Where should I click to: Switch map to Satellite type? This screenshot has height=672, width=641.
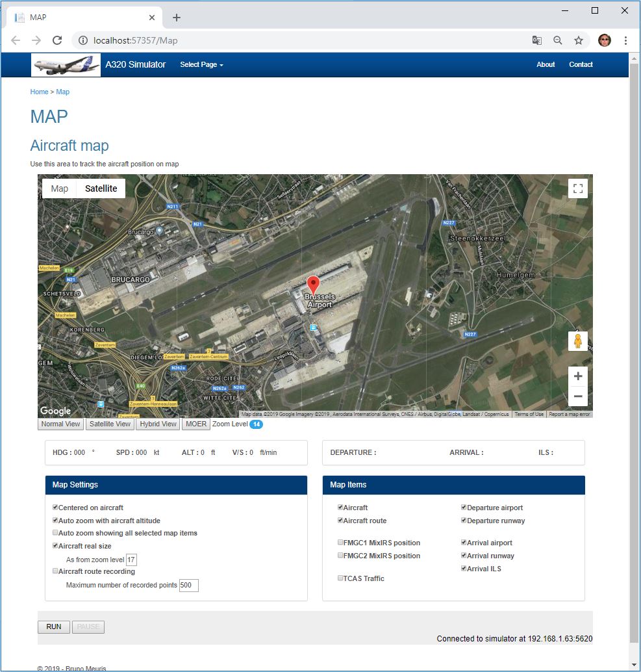tap(101, 188)
